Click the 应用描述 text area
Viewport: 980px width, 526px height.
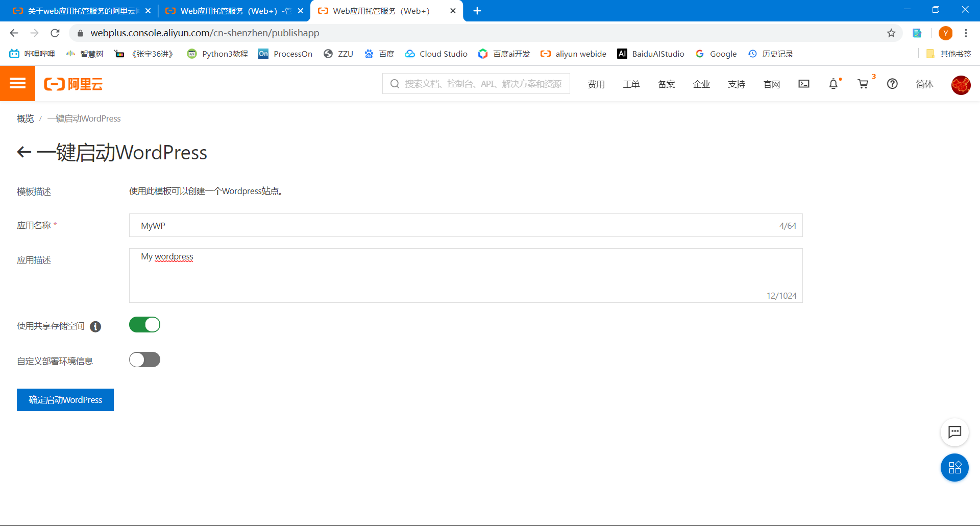[465, 275]
